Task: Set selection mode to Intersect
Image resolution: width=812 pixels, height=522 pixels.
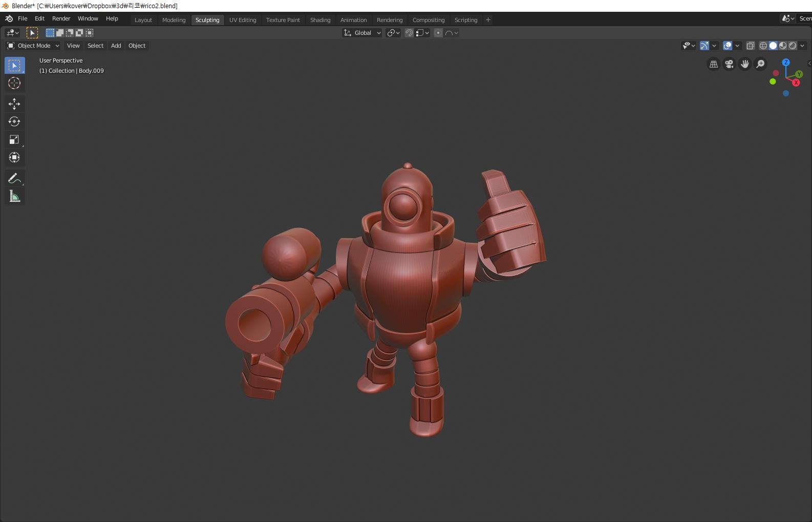Action: pyautogui.click(x=90, y=33)
